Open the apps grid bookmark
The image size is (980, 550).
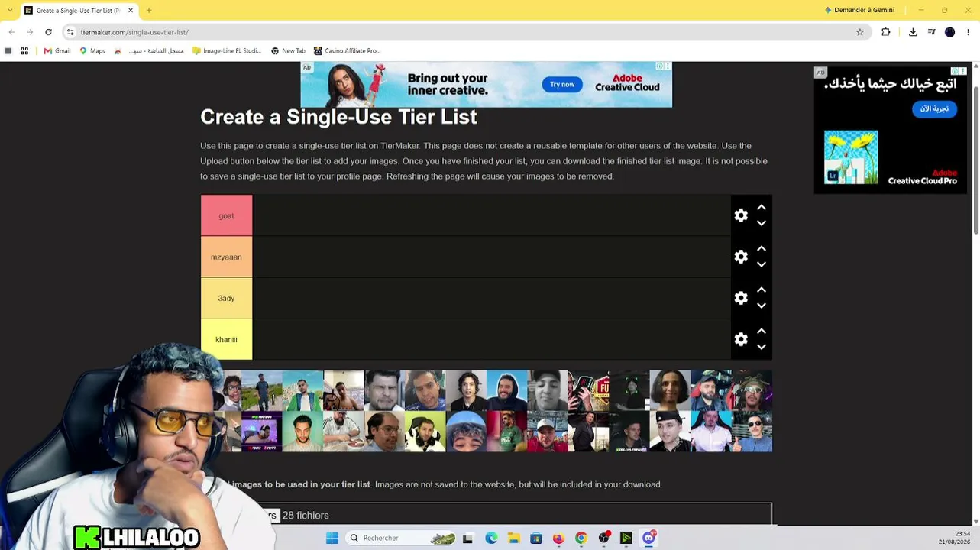[24, 51]
